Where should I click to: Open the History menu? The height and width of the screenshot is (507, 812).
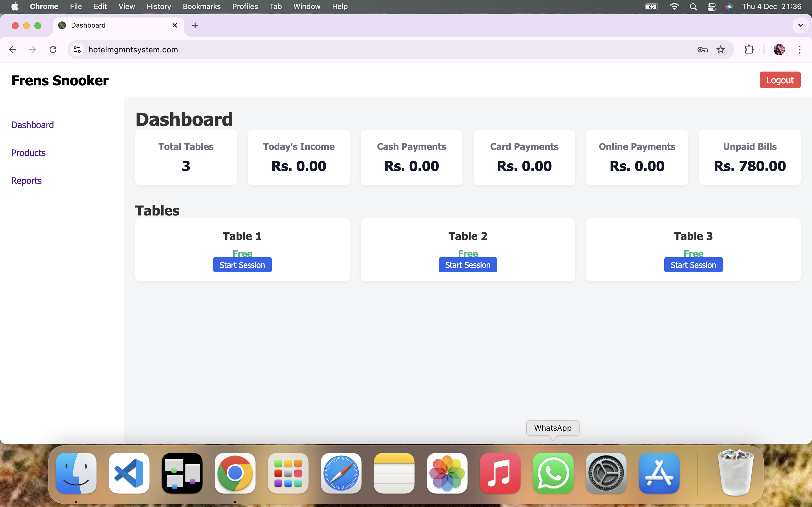[158, 7]
